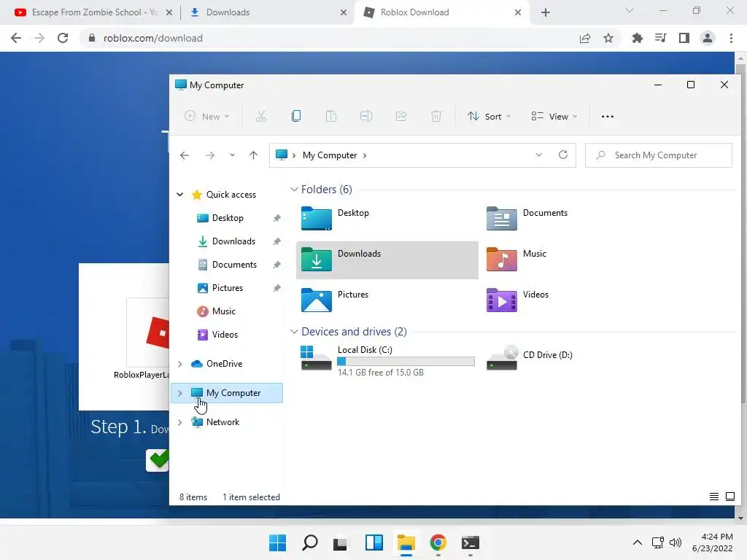This screenshot has width=747, height=560.
Task: Click the Rename icon in Explorer toolbar
Action: click(366, 116)
